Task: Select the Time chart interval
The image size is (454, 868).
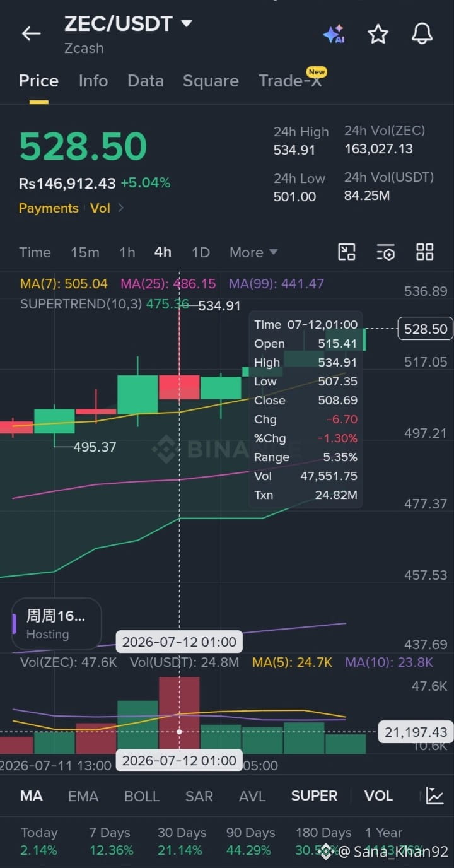Action: 35,252
